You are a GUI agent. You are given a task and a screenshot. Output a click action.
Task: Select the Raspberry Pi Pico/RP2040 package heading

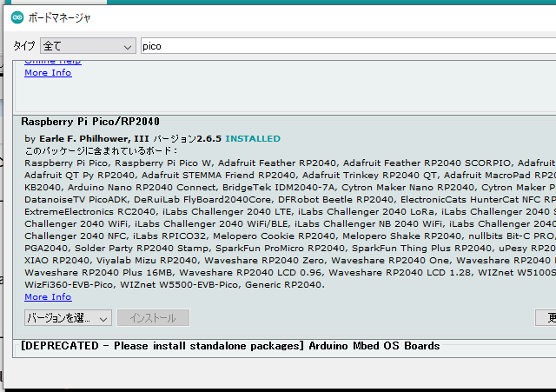pyautogui.click(x=89, y=122)
